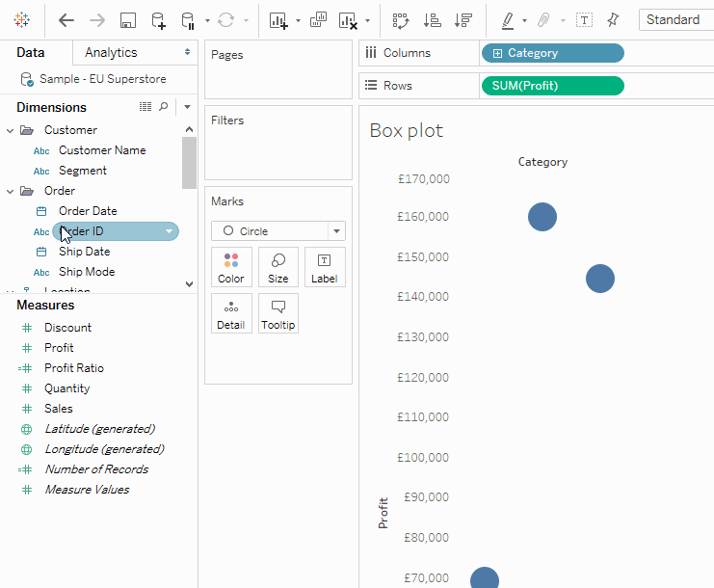Switch to the Analytics tab
The image size is (714, 588).
point(111,52)
